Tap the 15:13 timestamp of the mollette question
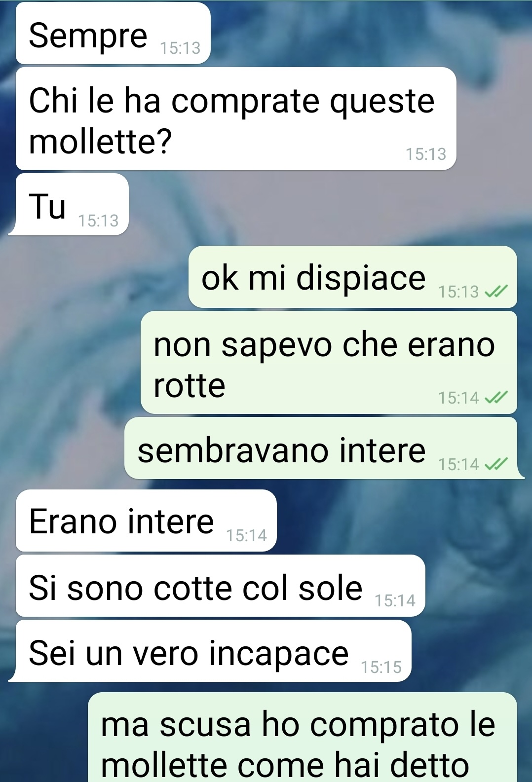This screenshot has height=782, width=532. [426, 154]
